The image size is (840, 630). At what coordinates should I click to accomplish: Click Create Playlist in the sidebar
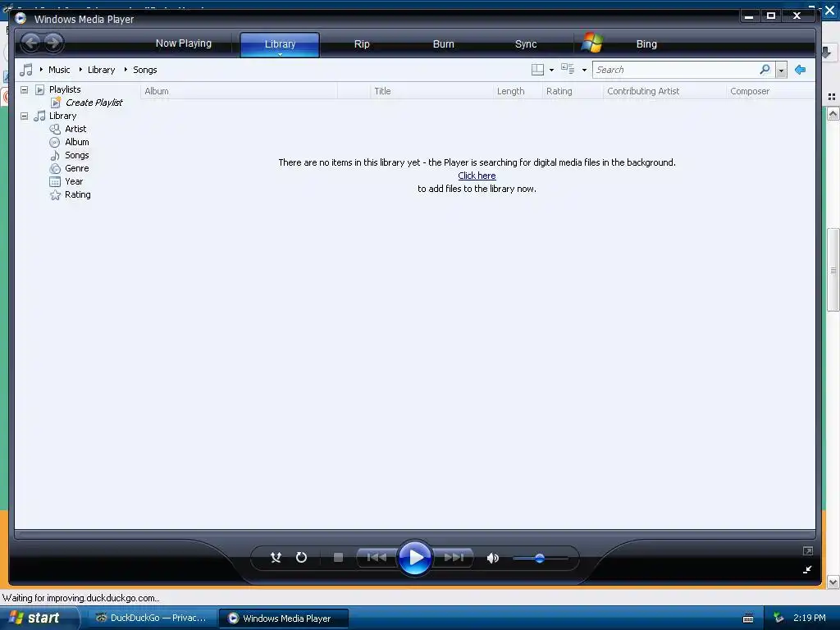(94, 103)
